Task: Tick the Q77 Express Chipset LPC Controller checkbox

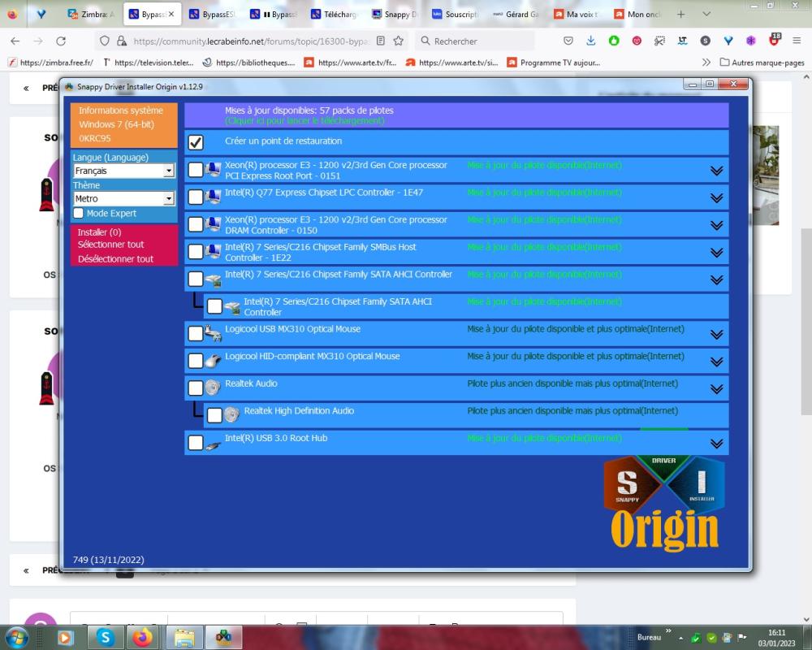Action: click(195, 197)
